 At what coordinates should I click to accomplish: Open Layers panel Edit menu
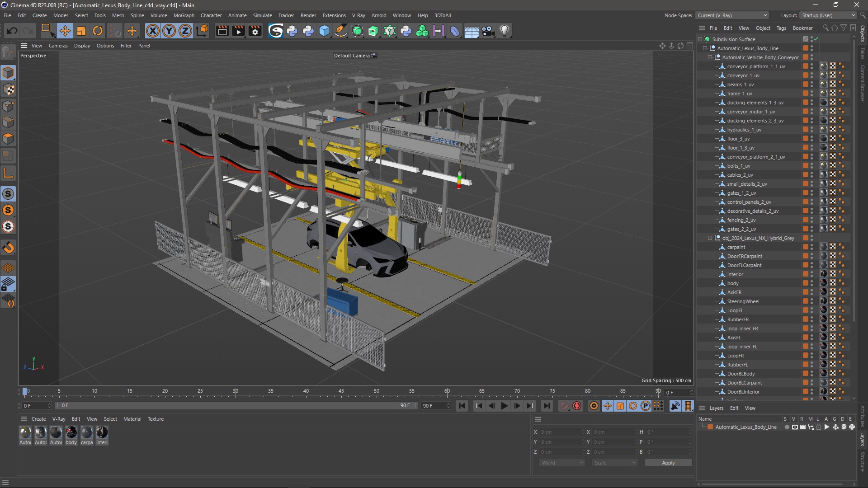(x=734, y=408)
